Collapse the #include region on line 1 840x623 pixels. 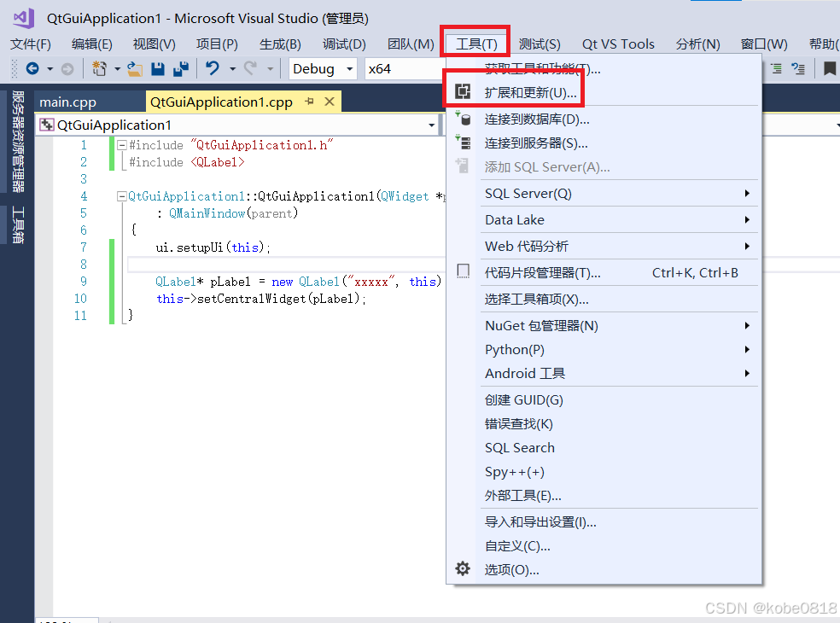121,144
